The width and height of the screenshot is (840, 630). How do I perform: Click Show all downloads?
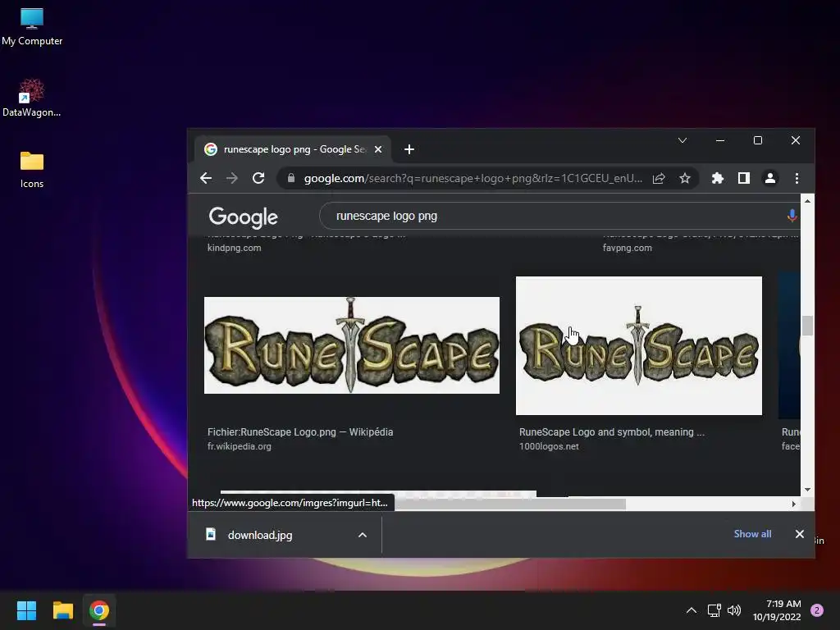click(x=752, y=534)
